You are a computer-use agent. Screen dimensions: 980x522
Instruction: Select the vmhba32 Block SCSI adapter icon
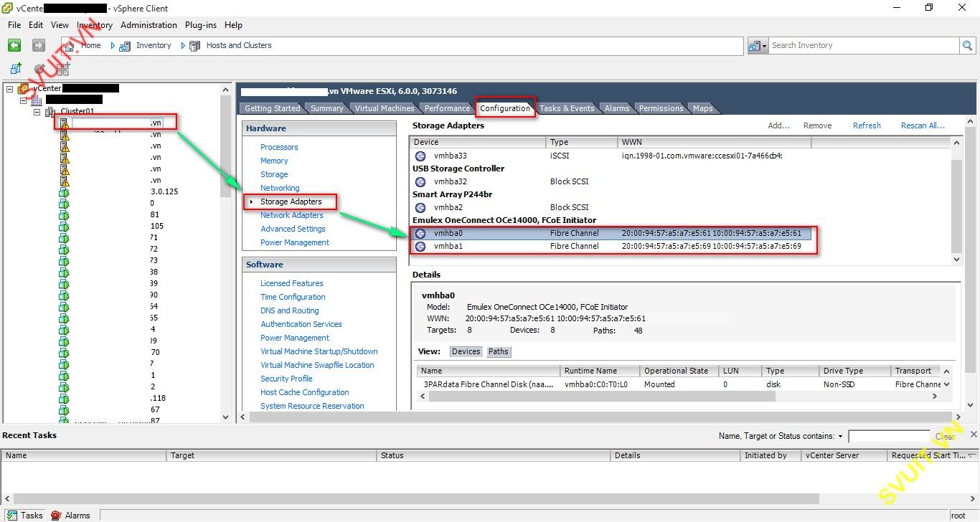[x=420, y=181]
